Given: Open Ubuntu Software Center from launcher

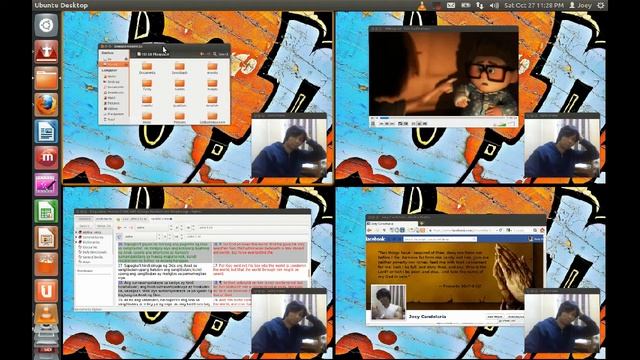Looking at the screenshot, I should [46, 264].
